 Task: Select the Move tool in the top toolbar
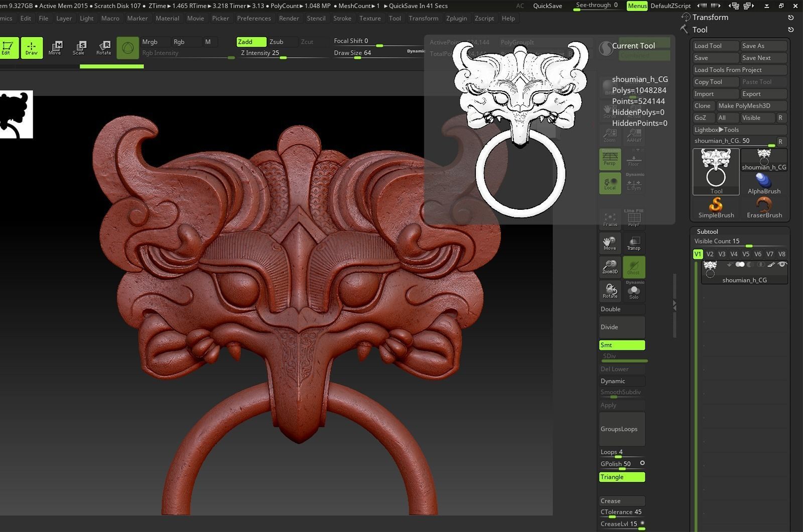(x=55, y=48)
